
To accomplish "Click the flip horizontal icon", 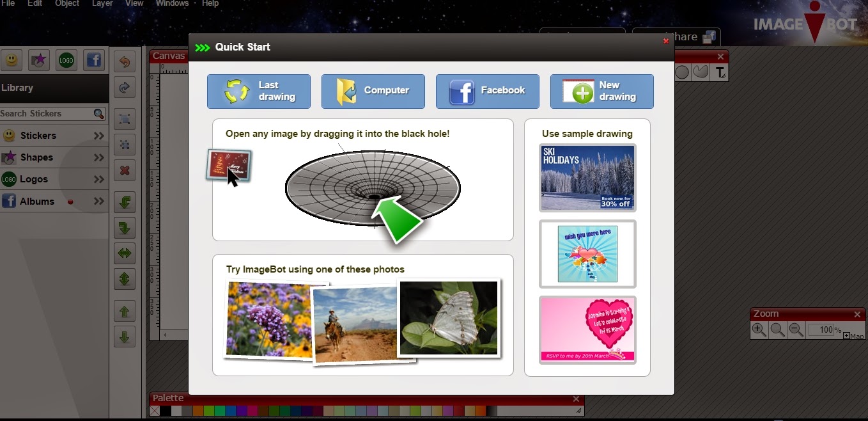I will pos(125,253).
